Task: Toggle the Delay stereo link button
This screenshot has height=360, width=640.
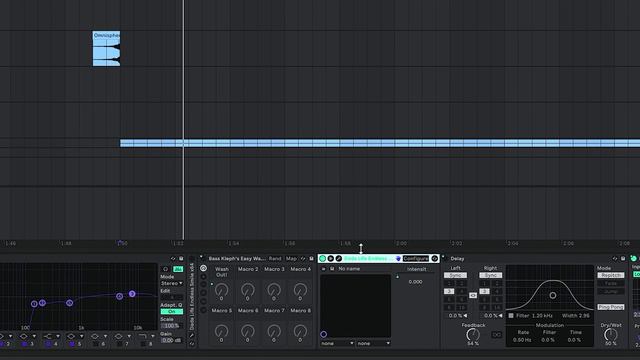Action: click(x=473, y=295)
